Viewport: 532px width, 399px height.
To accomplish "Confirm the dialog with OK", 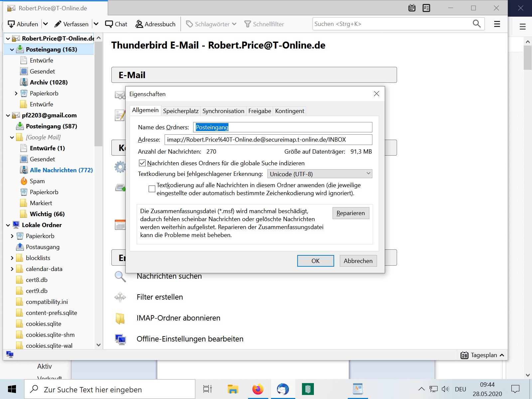I will pos(316,261).
